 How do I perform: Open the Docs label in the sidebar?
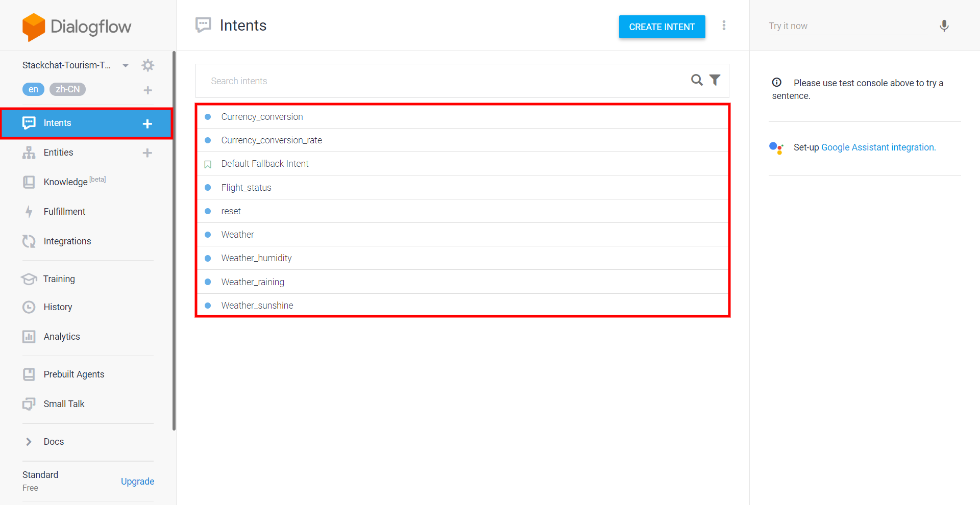coord(54,442)
